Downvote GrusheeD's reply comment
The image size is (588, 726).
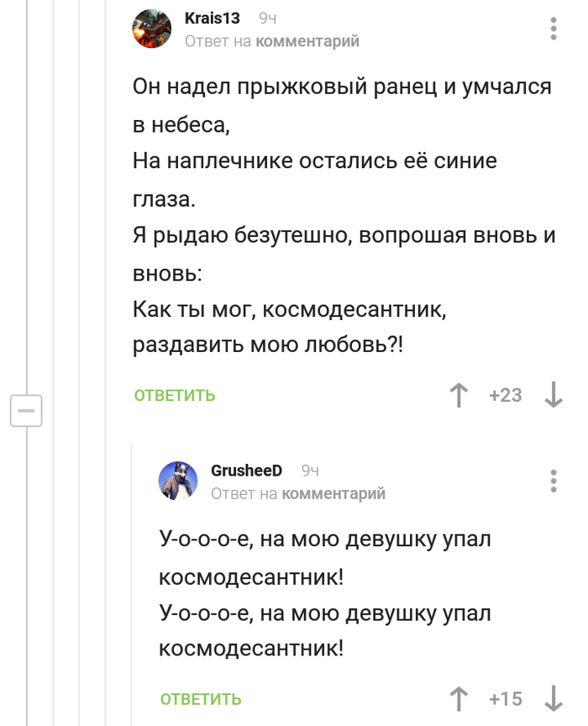click(x=554, y=698)
